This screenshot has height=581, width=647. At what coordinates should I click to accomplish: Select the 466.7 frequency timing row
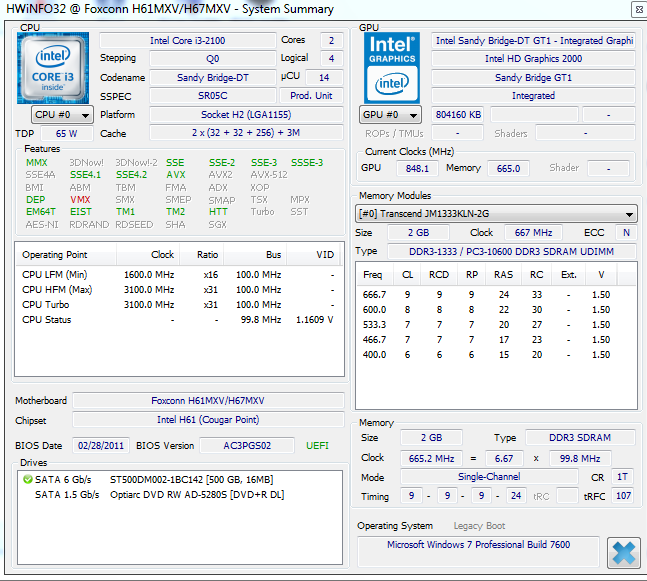tap(496, 340)
